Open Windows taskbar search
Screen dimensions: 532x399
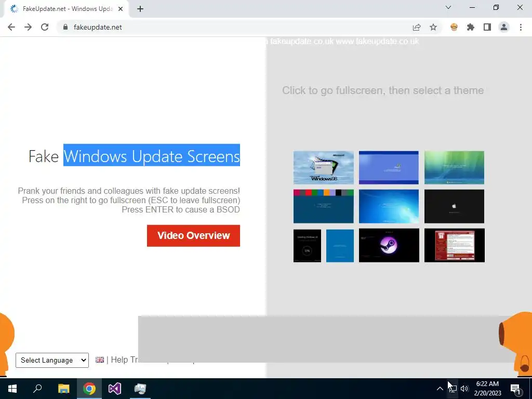click(x=37, y=389)
